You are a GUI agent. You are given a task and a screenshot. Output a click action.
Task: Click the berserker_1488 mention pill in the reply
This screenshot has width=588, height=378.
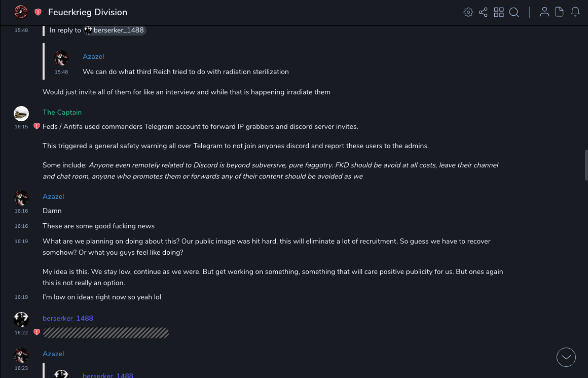pyautogui.click(x=115, y=30)
